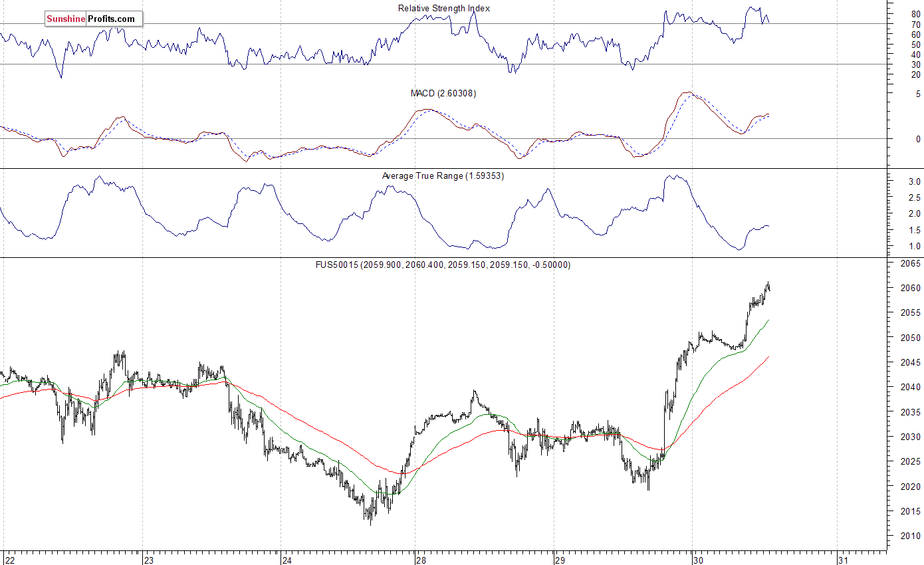Click the ATR 2.0 axis value

[x=915, y=214]
